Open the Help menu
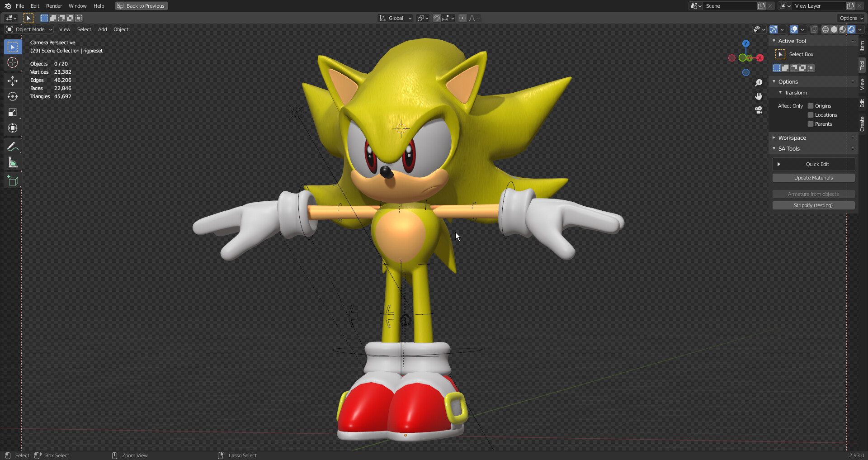 99,6
